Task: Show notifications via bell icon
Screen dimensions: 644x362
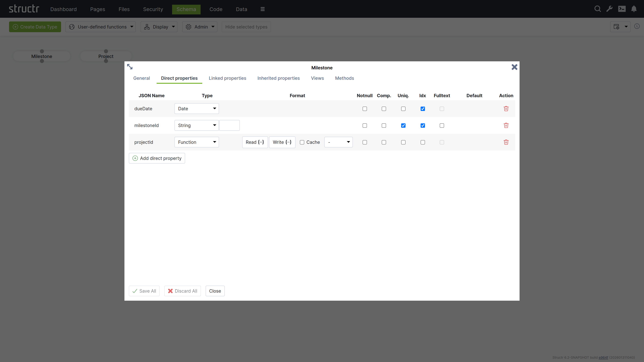Action: (x=634, y=9)
